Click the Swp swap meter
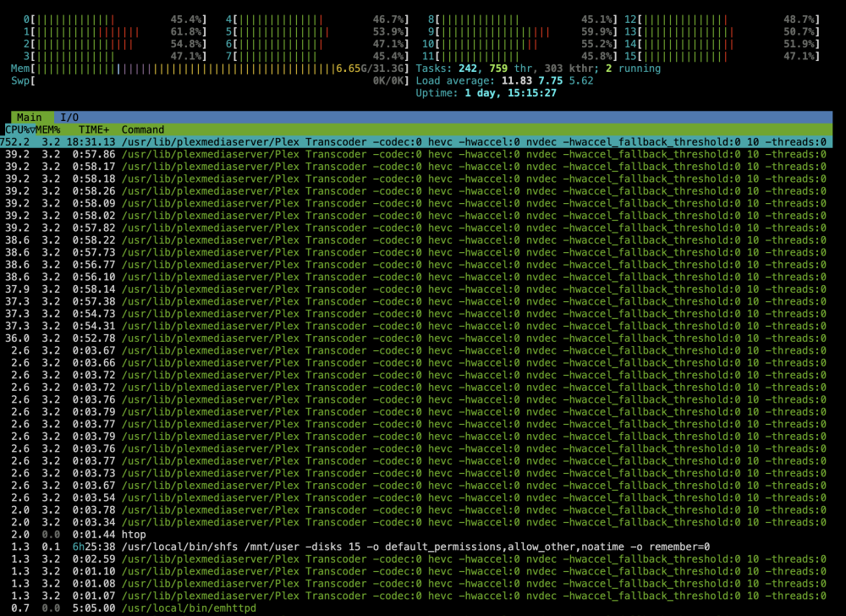The height and width of the screenshot is (616, 846). (210, 81)
